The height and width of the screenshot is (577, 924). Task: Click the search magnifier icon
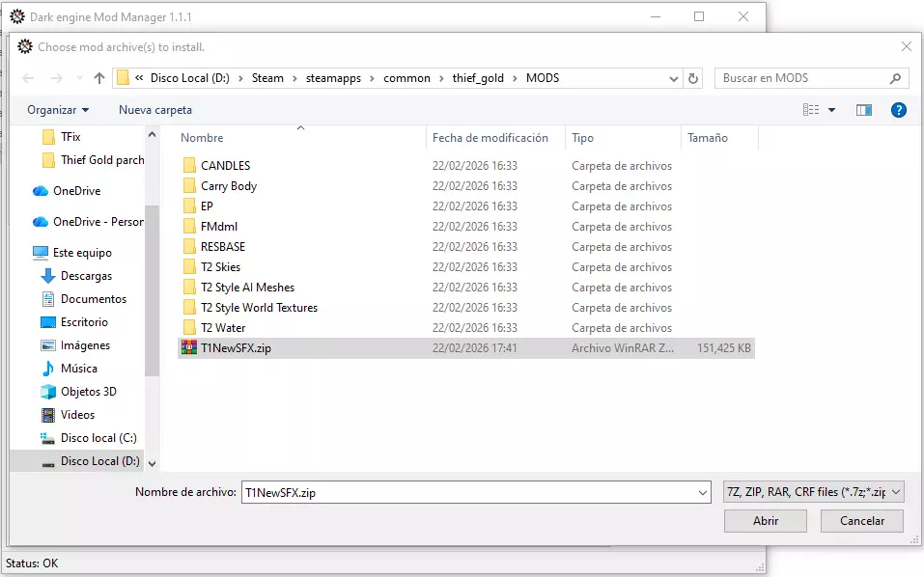point(895,78)
